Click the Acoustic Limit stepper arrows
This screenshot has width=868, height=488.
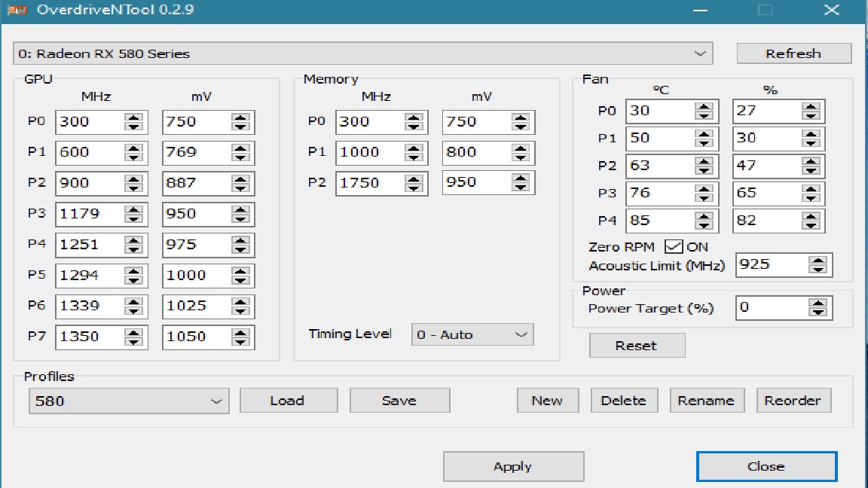click(818, 265)
